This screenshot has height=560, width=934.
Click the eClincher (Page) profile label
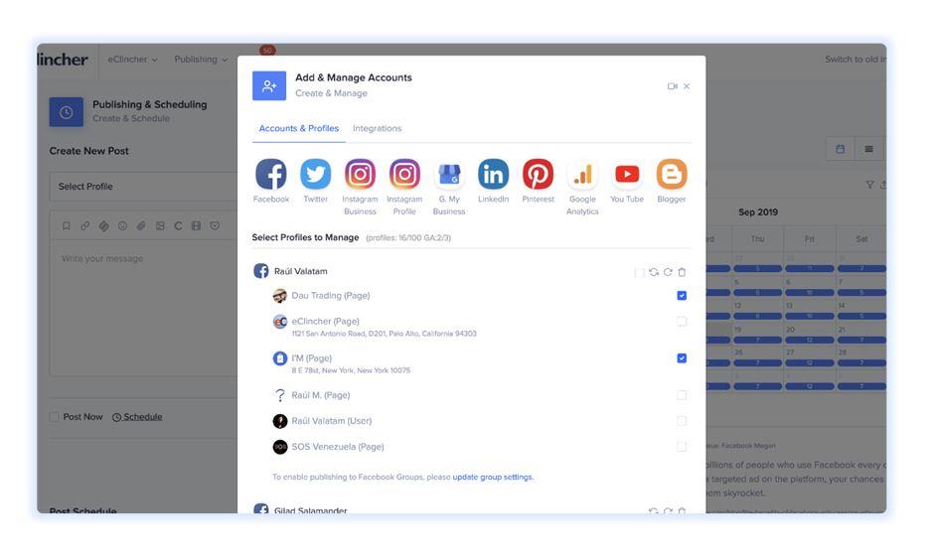(x=325, y=321)
